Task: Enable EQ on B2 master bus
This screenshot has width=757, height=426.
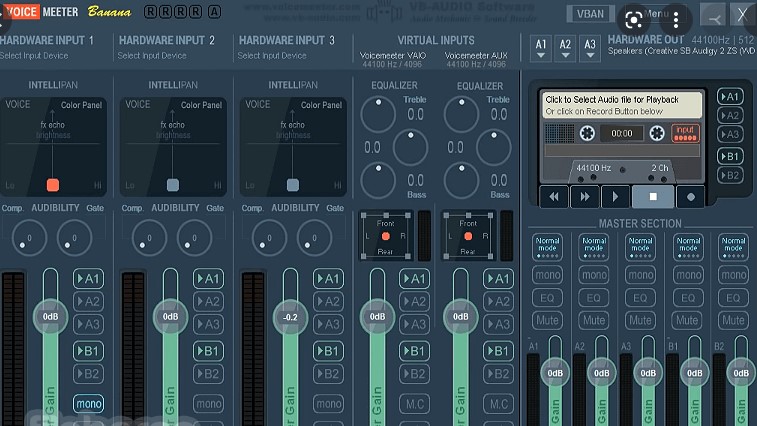Action: [x=733, y=298]
